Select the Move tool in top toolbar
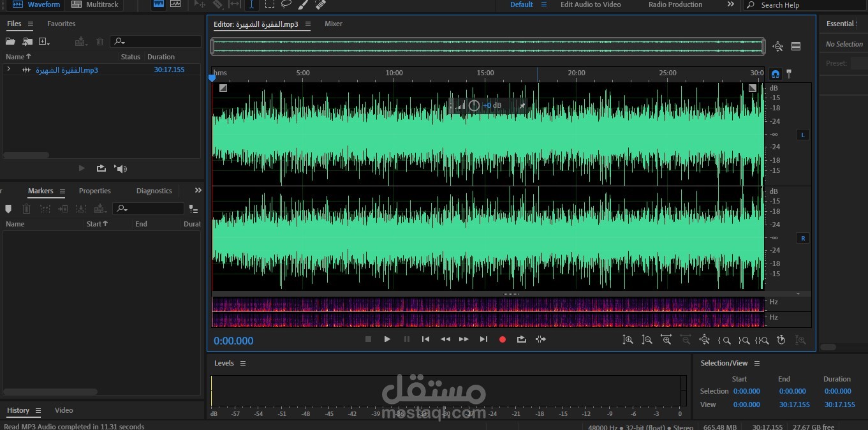The height and width of the screenshot is (430, 868). (200, 4)
